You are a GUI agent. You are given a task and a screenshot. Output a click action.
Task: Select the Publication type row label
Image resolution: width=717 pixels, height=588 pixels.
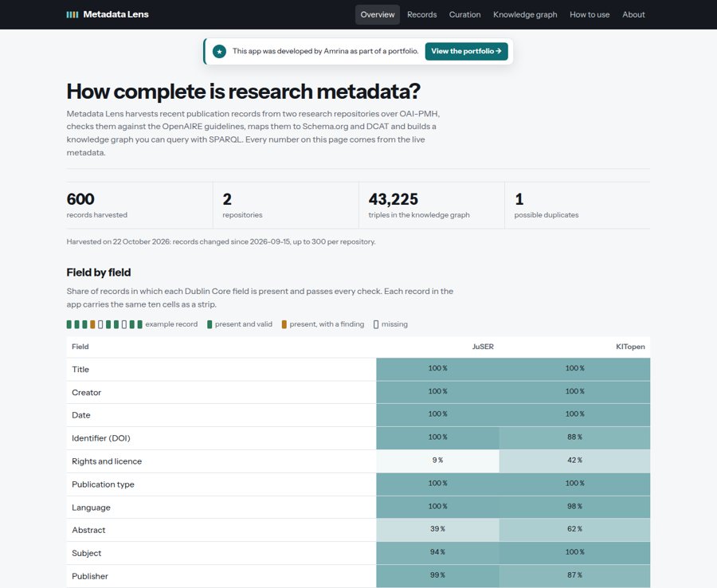click(x=103, y=484)
